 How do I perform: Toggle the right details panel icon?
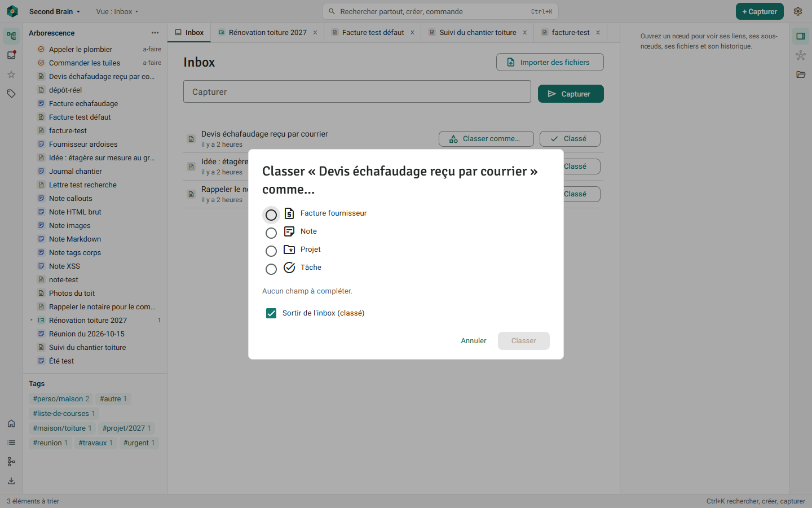tap(801, 36)
